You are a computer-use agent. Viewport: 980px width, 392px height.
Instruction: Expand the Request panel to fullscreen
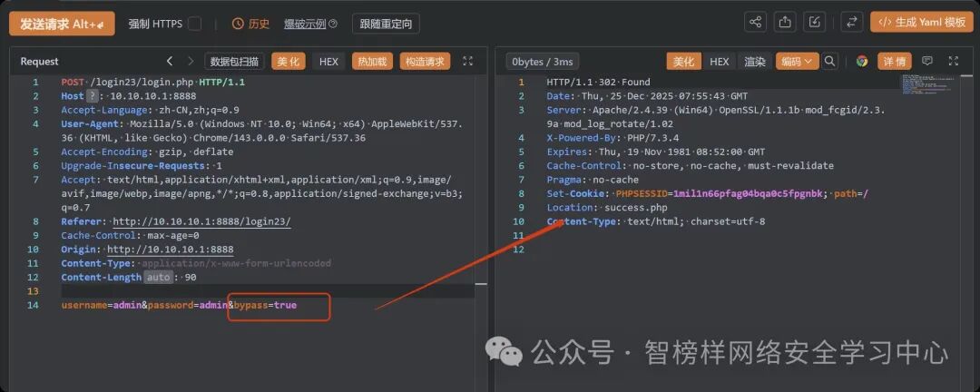pos(467,62)
